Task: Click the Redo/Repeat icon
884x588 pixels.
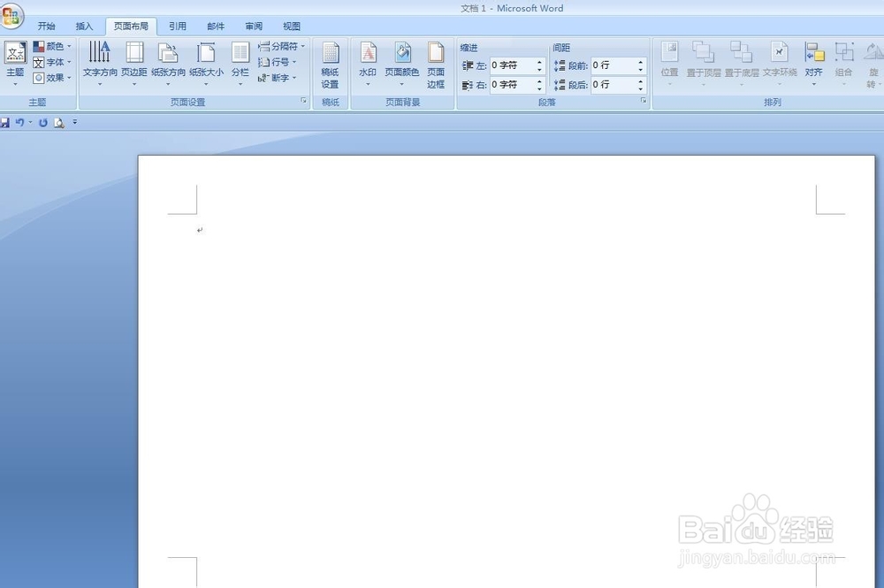Action: tap(42, 122)
